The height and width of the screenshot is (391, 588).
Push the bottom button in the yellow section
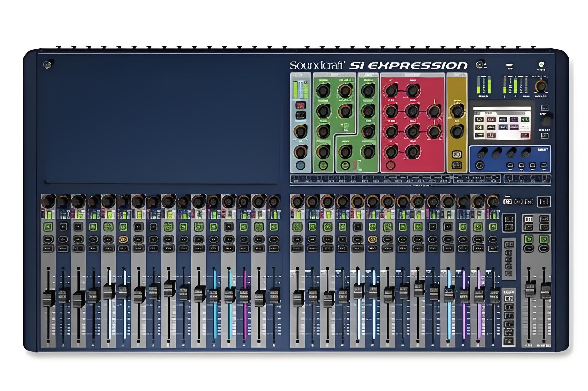[457, 165]
